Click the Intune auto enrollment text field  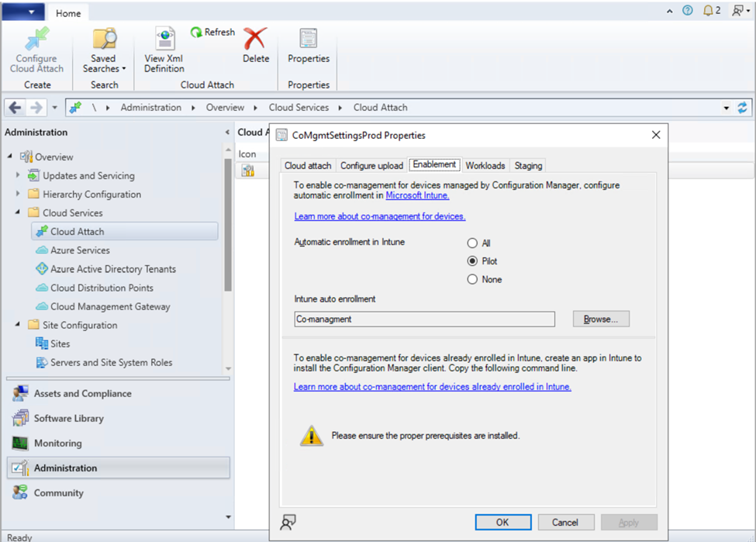[x=424, y=319]
